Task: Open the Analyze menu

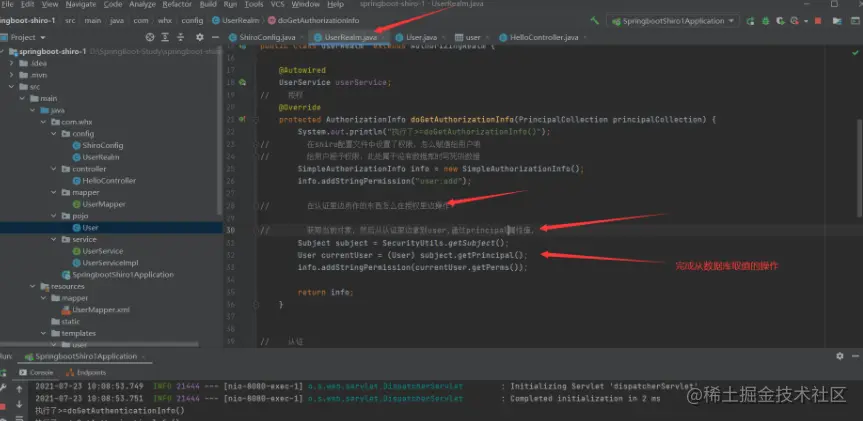Action: coord(143,4)
